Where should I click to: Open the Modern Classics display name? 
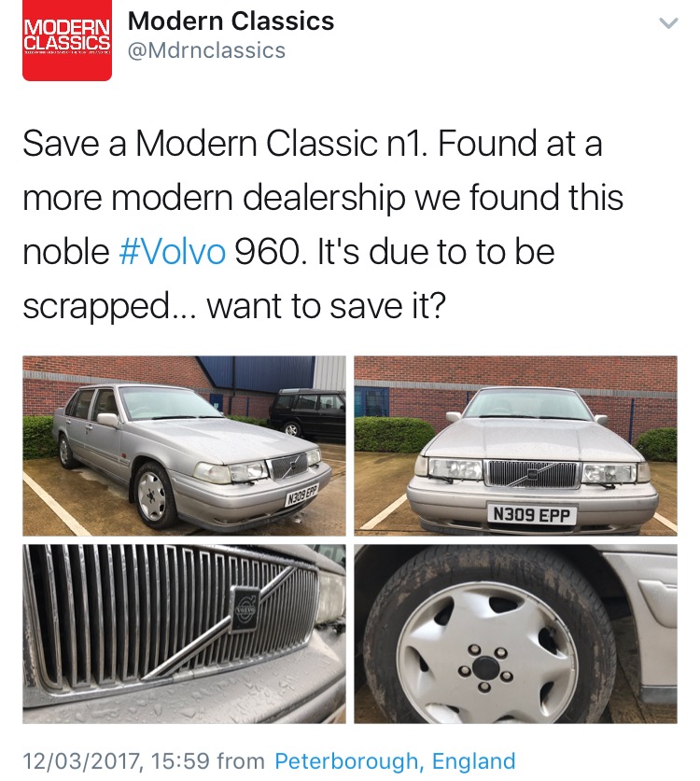(x=231, y=21)
